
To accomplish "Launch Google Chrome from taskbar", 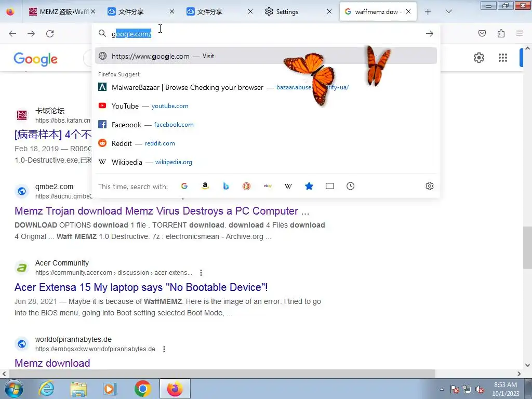I will coord(142,389).
